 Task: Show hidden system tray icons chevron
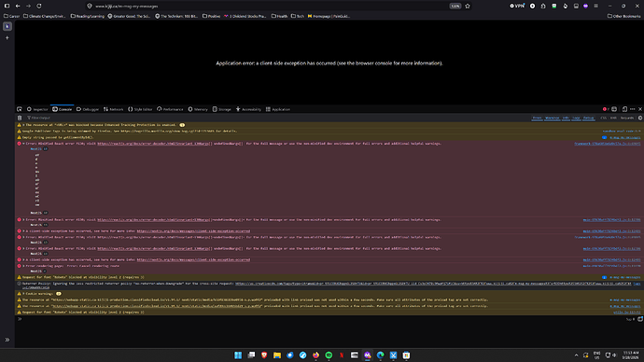[576, 355]
